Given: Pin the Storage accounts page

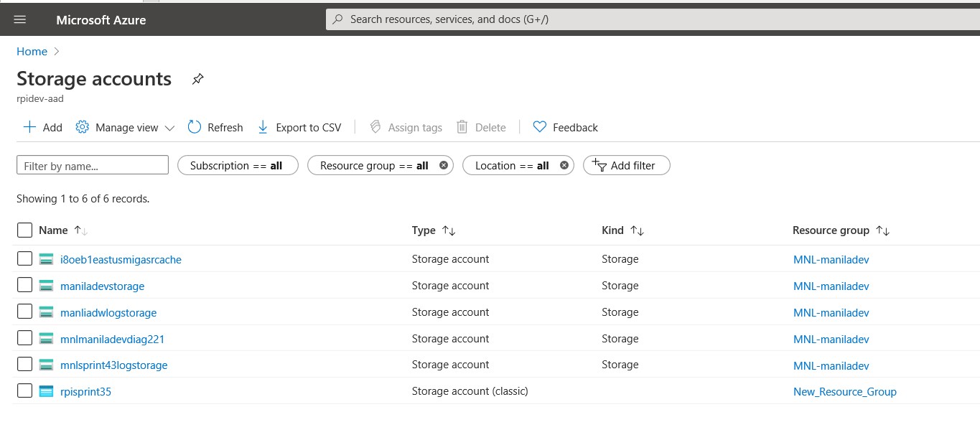Looking at the screenshot, I should [x=198, y=79].
